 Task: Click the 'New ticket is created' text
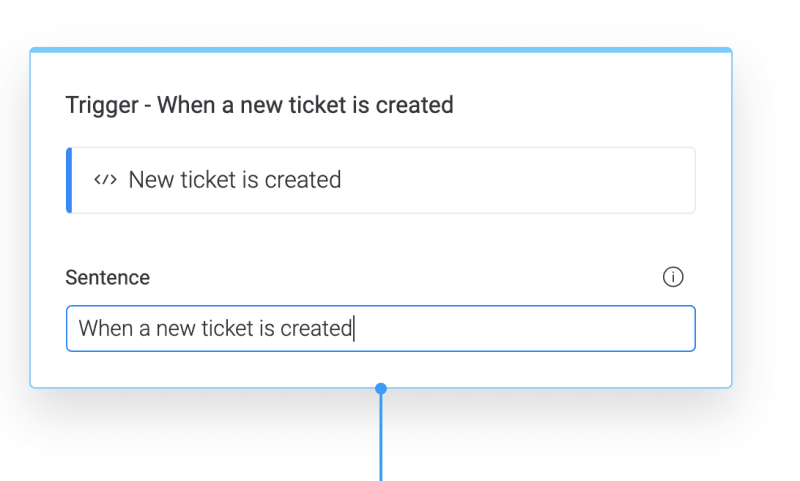point(235,180)
